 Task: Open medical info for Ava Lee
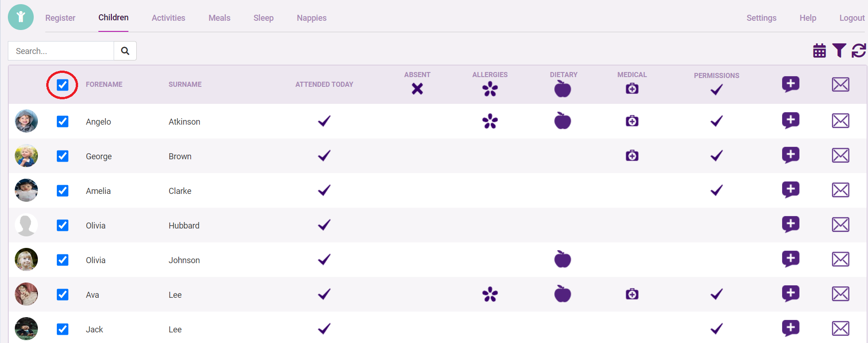tap(632, 294)
